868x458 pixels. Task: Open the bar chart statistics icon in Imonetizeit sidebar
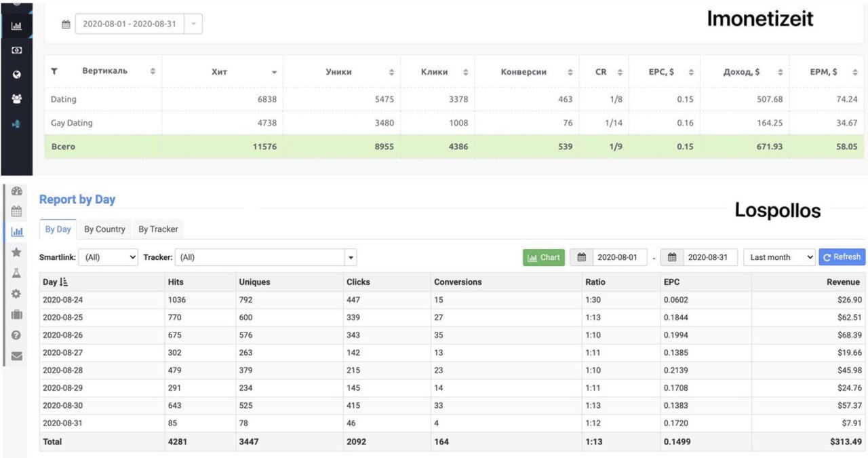[x=16, y=26]
